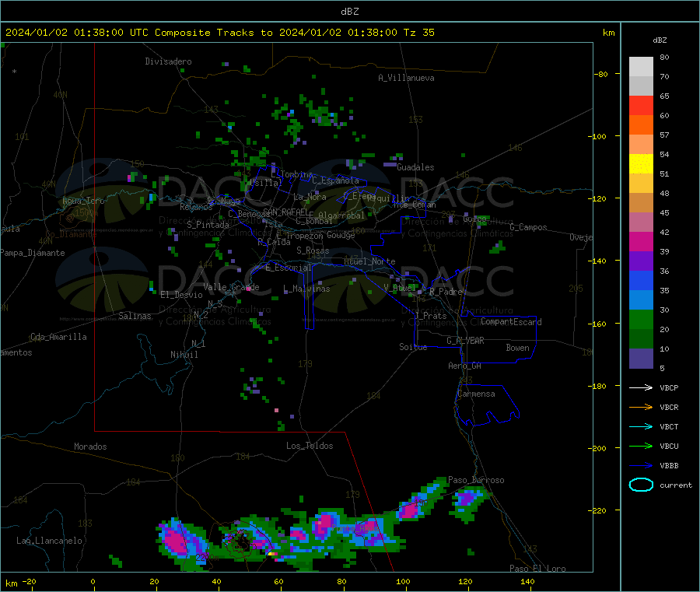Click the 'dBZ' legend heading above color bar
700x592 pixels.
(x=660, y=40)
